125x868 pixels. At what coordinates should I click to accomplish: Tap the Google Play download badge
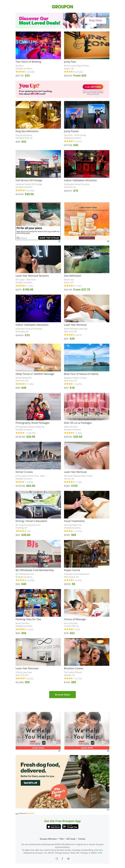(x=70, y=827)
